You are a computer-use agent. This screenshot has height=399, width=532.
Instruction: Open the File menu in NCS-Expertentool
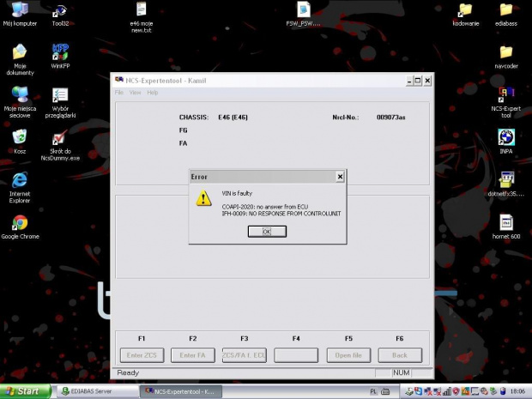(118, 93)
